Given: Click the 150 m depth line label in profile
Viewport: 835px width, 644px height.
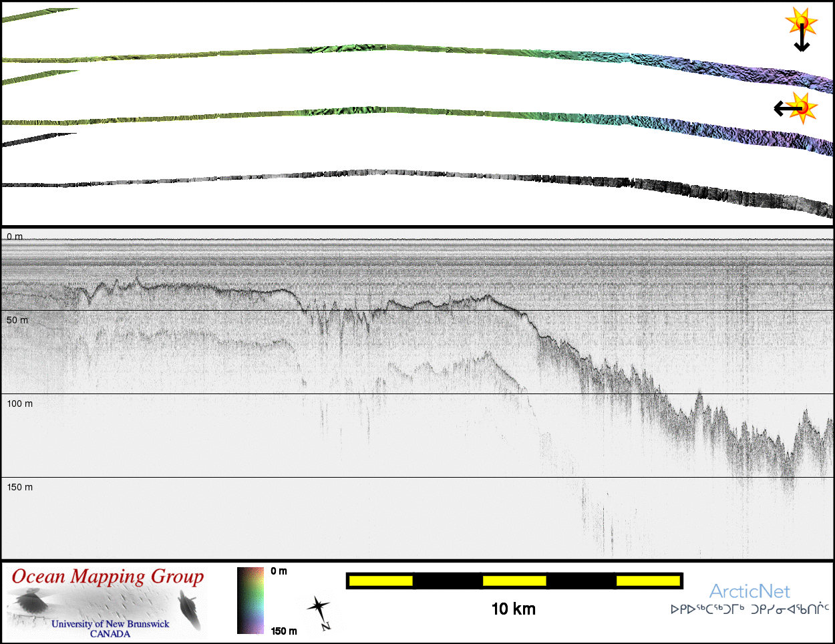Looking at the screenshot, I should pos(19,487).
